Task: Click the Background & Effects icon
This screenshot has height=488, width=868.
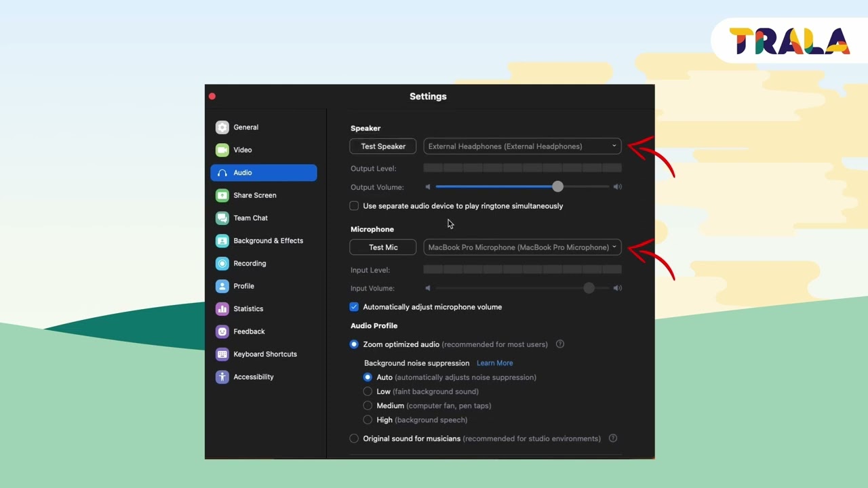Action: click(222, 241)
